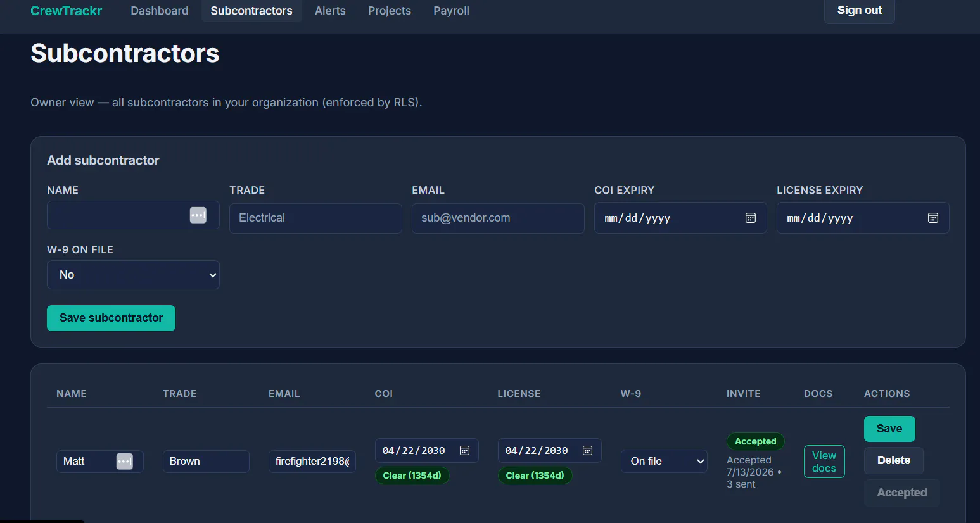Click Save subcontractor button
This screenshot has height=523, width=980.
pyautogui.click(x=111, y=318)
